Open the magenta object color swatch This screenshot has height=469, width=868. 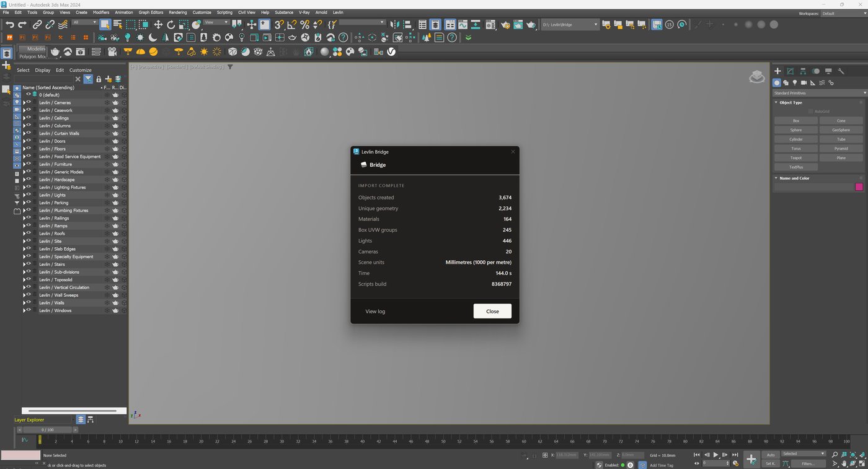click(x=859, y=186)
